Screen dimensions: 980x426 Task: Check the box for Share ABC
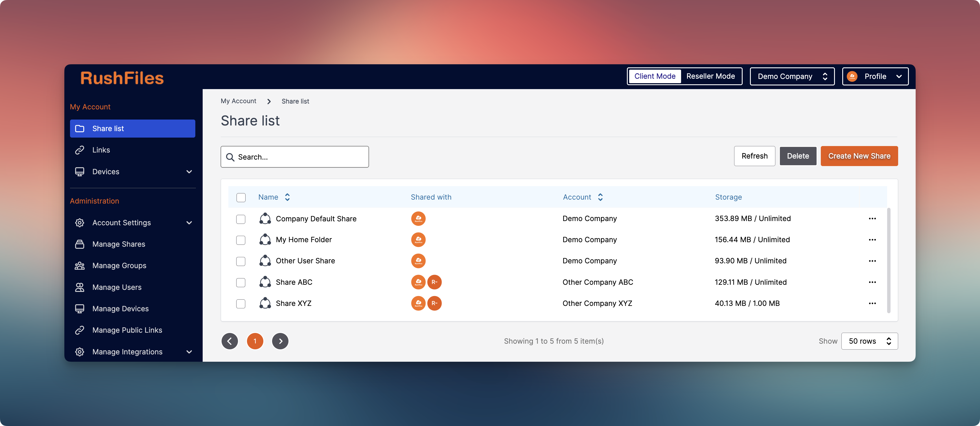coord(241,282)
